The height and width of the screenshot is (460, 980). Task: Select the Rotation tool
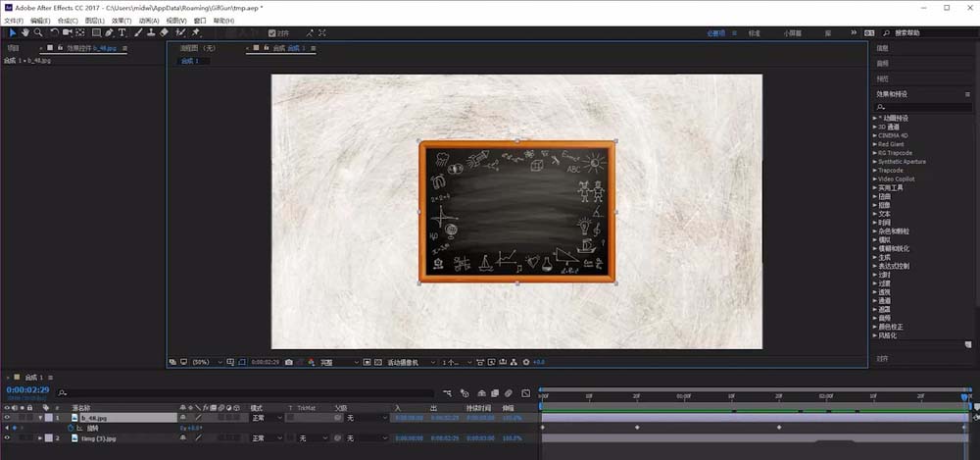pyautogui.click(x=55, y=32)
